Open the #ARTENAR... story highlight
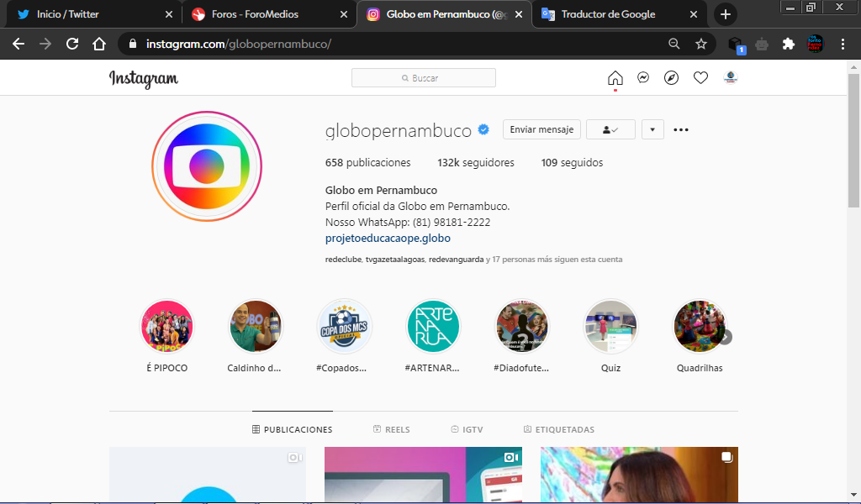The height and width of the screenshot is (504, 861). pos(433,326)
